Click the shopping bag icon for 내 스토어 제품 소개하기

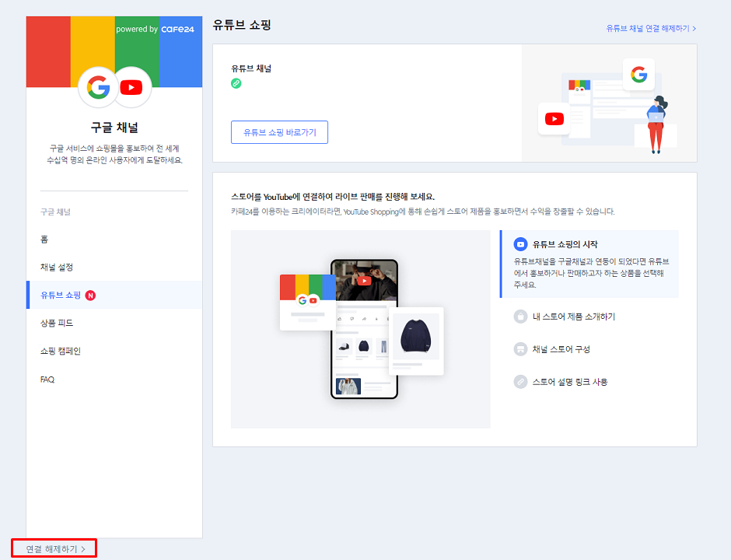[x=520, y=317]
